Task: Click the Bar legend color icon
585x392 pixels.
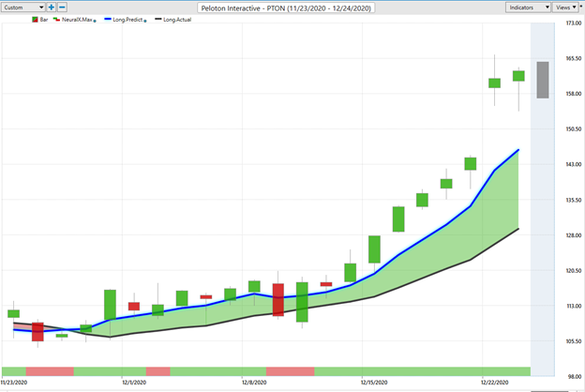Action: (35, 20)
